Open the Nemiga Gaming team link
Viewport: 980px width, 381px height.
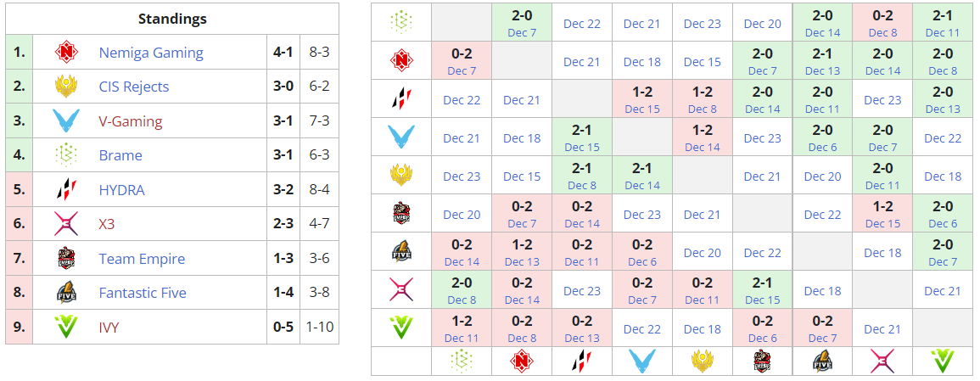point(151,53)
